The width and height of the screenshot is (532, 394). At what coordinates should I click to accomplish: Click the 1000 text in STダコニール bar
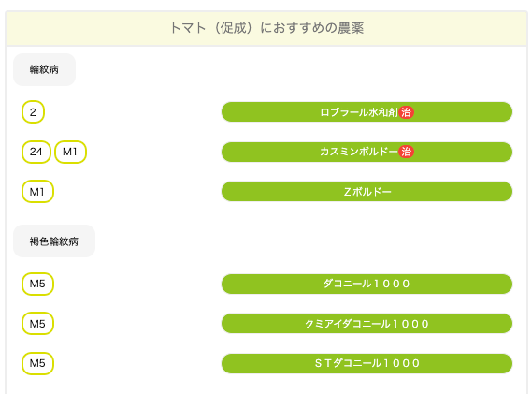[402, 363]
